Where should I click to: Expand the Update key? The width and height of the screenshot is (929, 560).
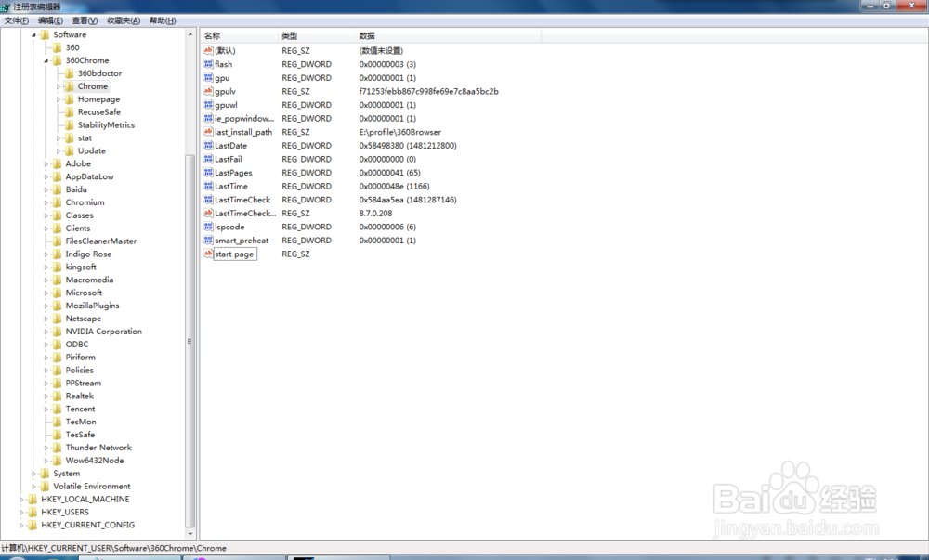59,151
